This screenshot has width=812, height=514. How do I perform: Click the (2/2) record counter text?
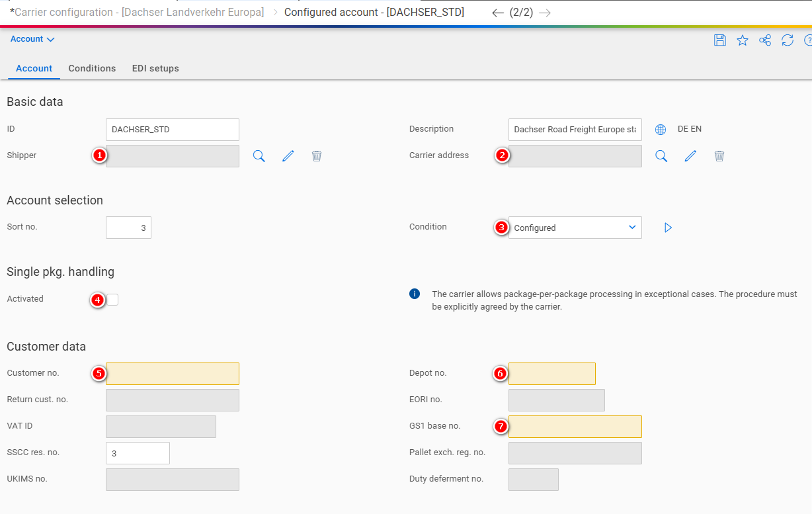[521, 13]
